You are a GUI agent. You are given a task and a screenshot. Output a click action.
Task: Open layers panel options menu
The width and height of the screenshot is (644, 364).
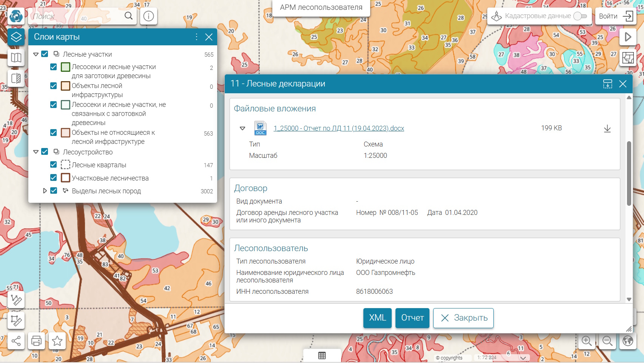pos(196,37)
